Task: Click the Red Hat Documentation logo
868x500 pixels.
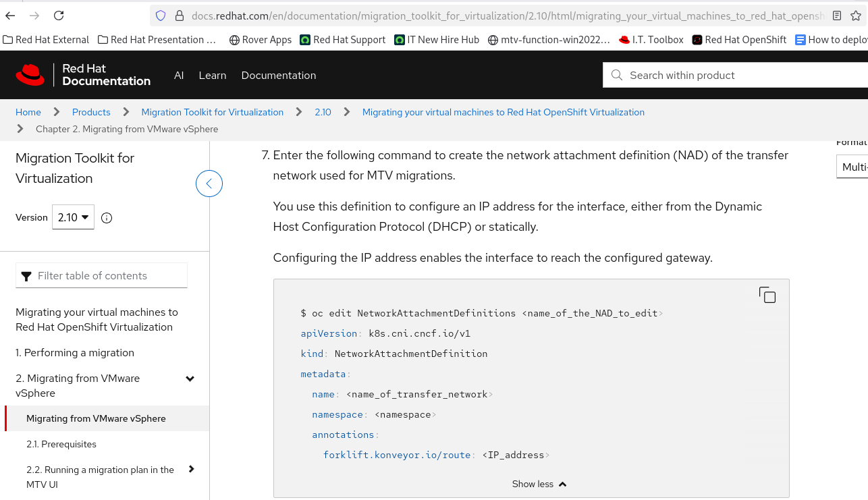Action: tap(83, 75)
